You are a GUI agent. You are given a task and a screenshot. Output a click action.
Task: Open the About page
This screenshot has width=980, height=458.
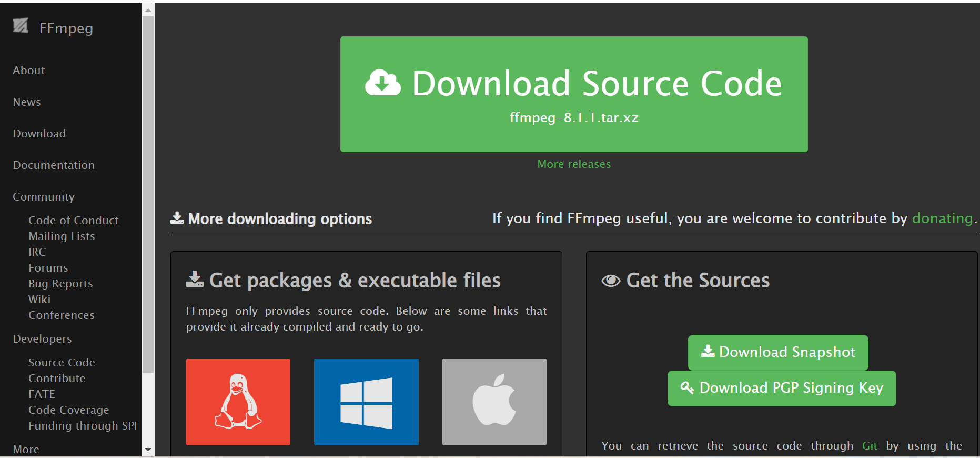coord(29,71)
